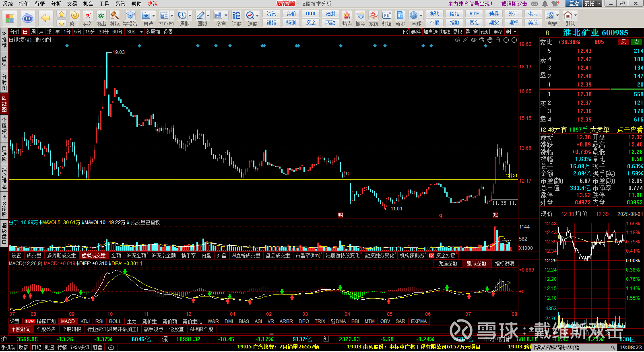Open the 论股 discussion icon
Screen dimensions: 644x352
tap(236, 15)
